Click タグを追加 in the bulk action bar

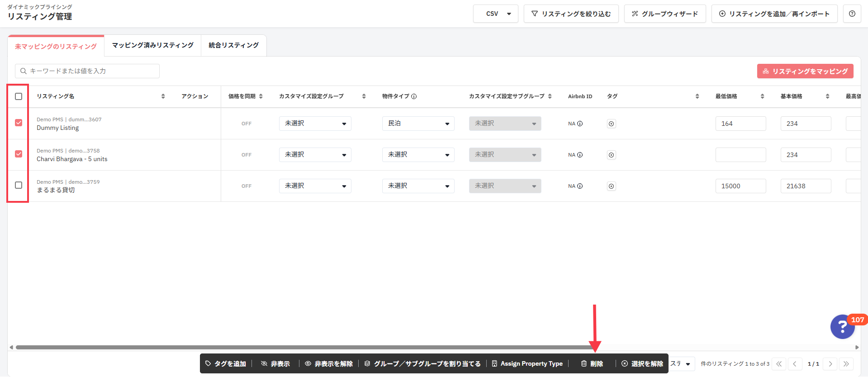pyautogui.click(x=226, y=364)
